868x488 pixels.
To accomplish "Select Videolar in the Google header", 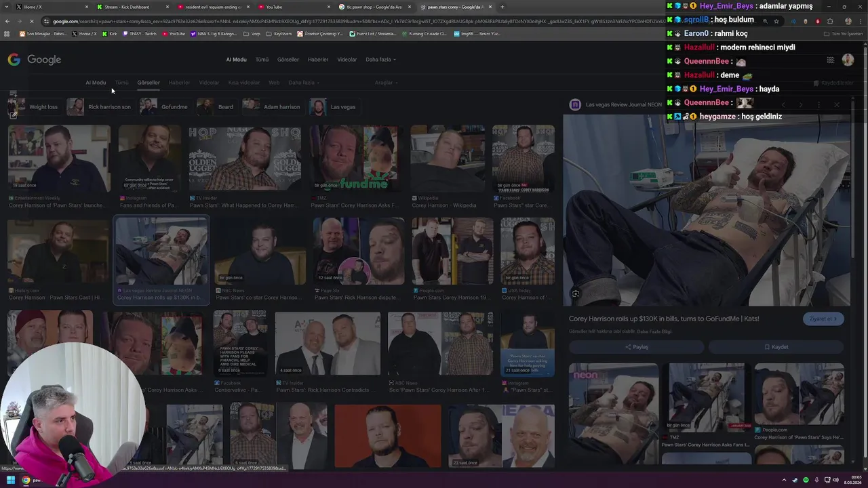I will 347,60.
